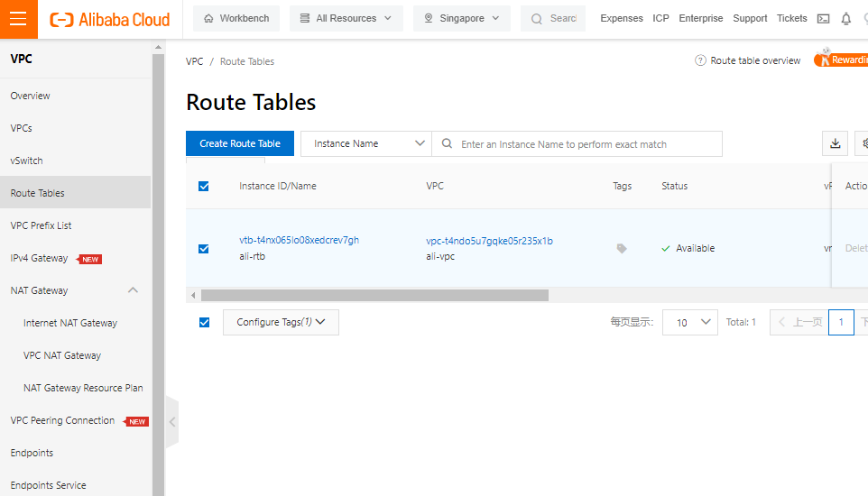Toggle the bottom select-all checkbox

(204, 322)
